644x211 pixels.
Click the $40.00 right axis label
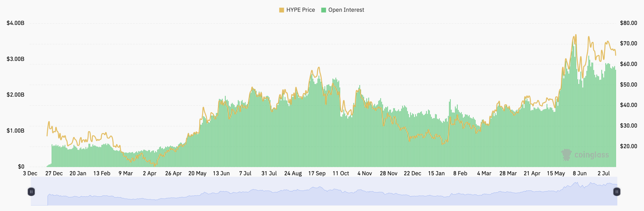pyautogui.click(x=628, y=105)
